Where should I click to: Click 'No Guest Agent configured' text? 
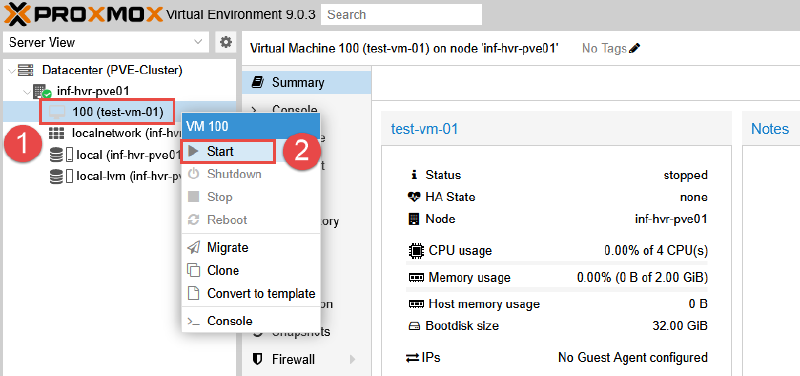(x=633, y=358)
